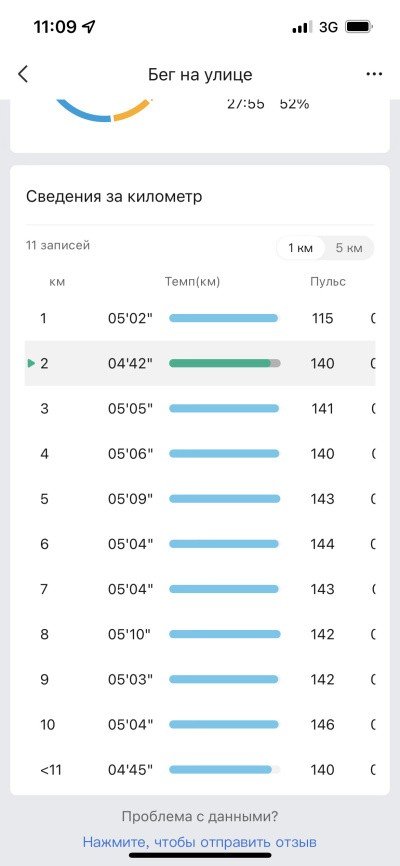Tap the battery icon in status bar
The width and height of the screenshot is (400, 866).
[x=359, y=27]
